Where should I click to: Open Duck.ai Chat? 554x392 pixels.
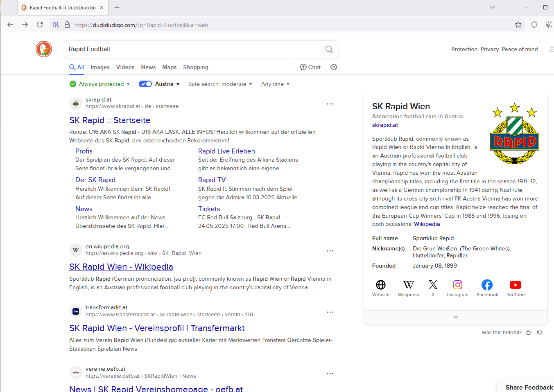310,67
